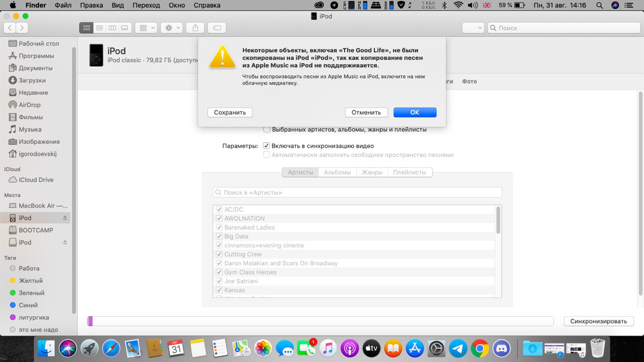Click the Finder back navigation arrow
Screen dimensions: 644x362
pyautogui.click(x=10, y=28)
